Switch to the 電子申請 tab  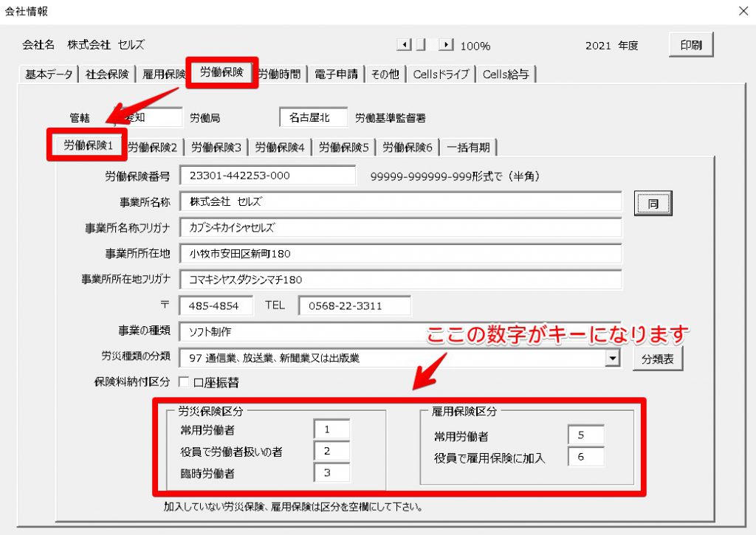336,75
